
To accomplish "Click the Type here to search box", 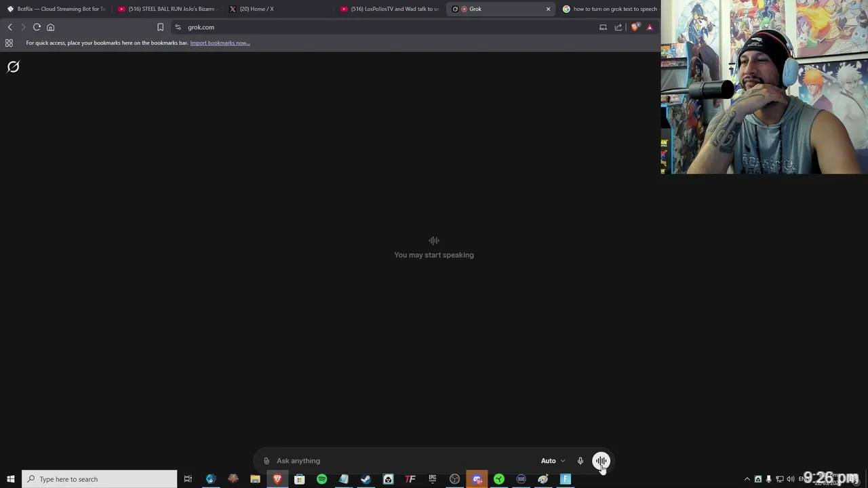I will 99,479.
